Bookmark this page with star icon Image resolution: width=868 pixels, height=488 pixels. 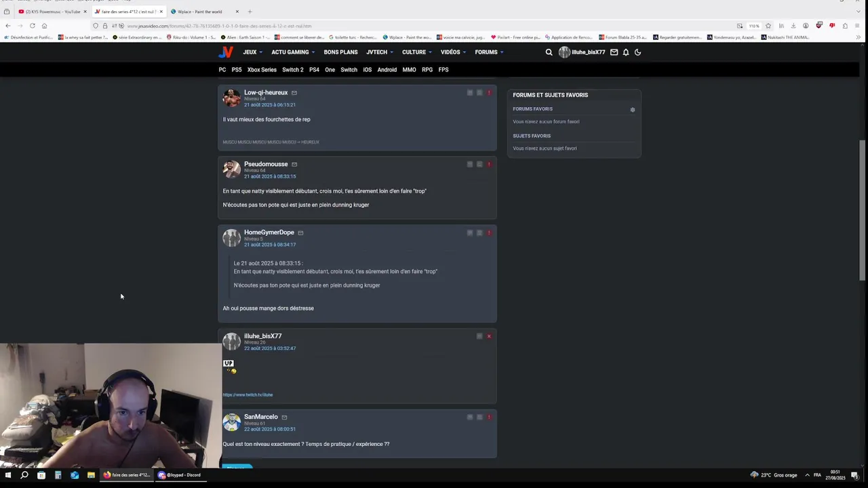pos(768,26)
